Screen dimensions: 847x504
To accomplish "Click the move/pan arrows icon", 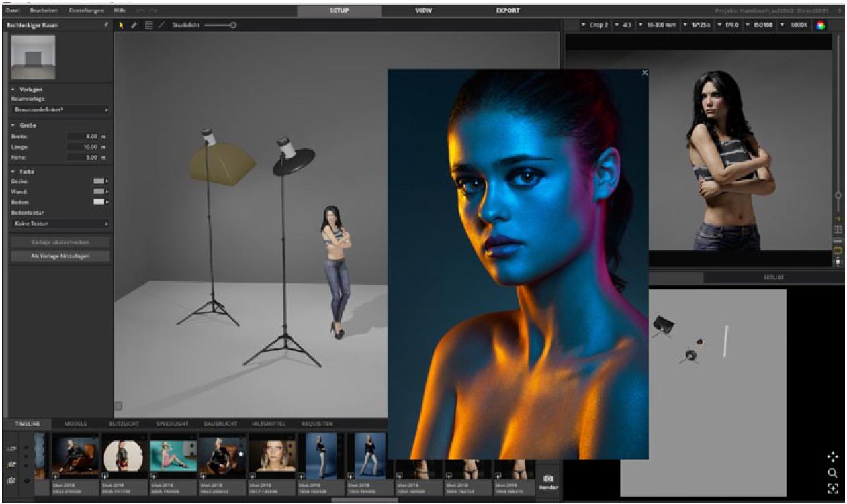I will point(833,456).
